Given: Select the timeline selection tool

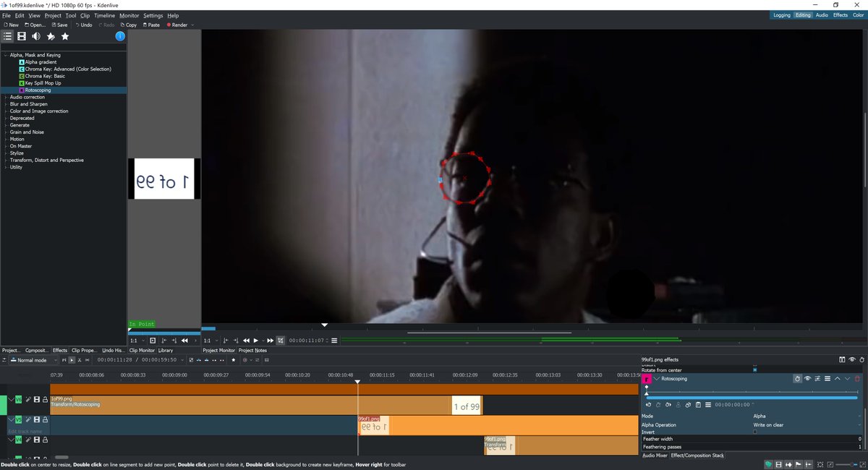Looking at the screenshot, I should coord(72,360).
